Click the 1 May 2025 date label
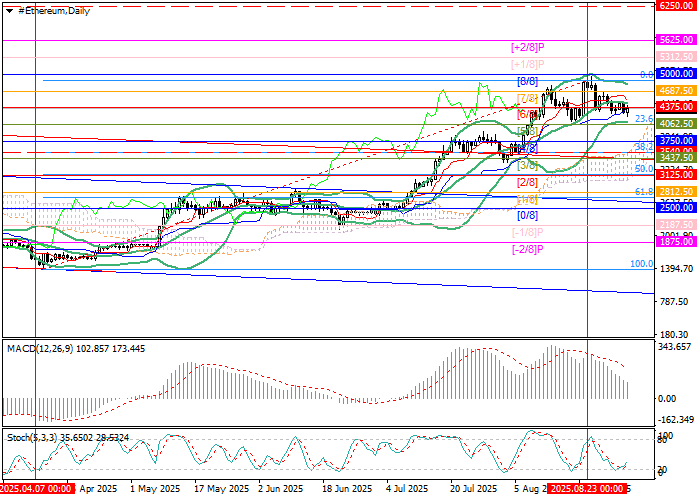This screenshot has height=500, width=700. point(155,488)
